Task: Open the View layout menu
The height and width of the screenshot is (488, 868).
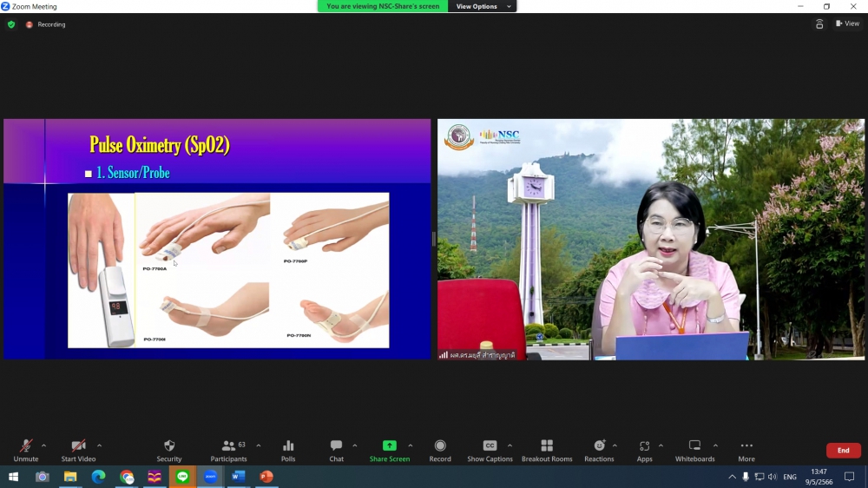Action: [x=847, y=23]
